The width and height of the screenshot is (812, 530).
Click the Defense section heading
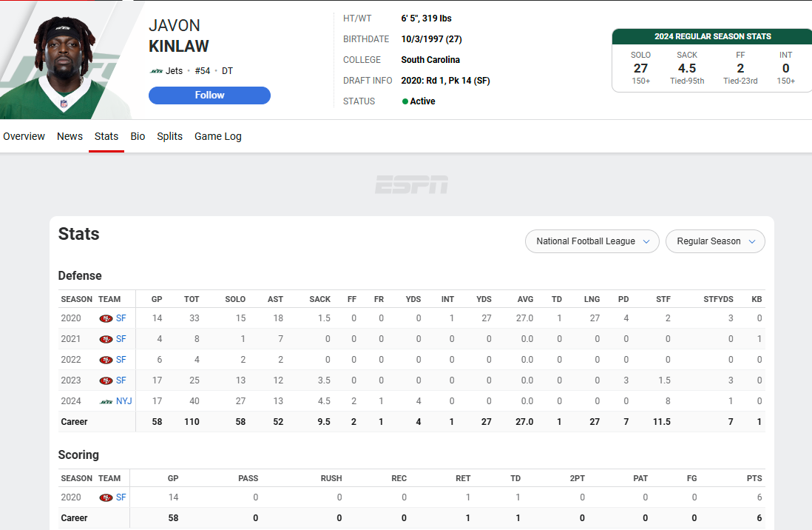(x=80, y=276)
